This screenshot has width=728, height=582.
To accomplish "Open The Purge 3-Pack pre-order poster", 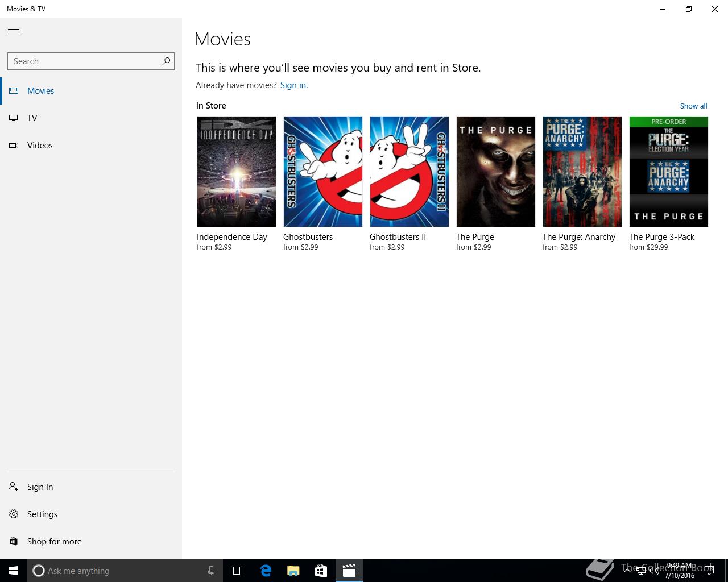I will (x=669, y=172).
